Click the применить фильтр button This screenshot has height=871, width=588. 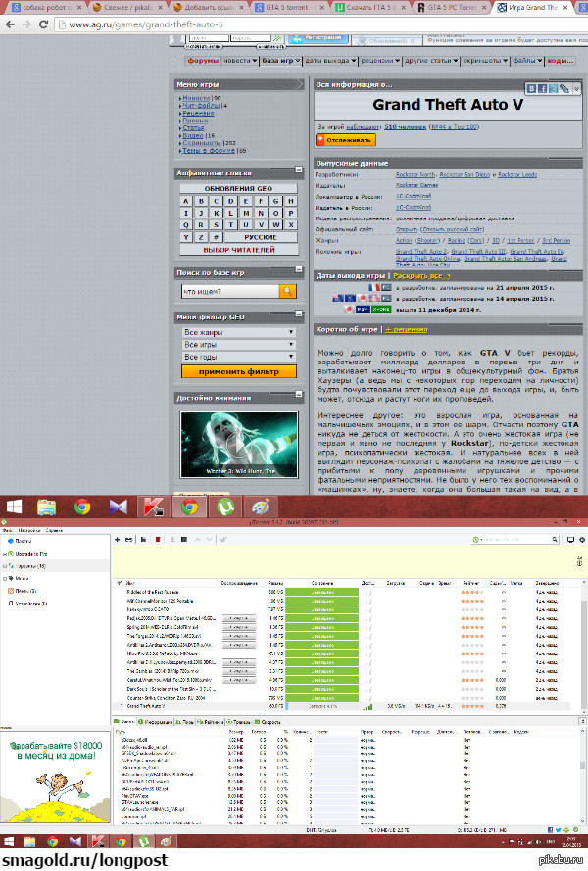point(239,371)
